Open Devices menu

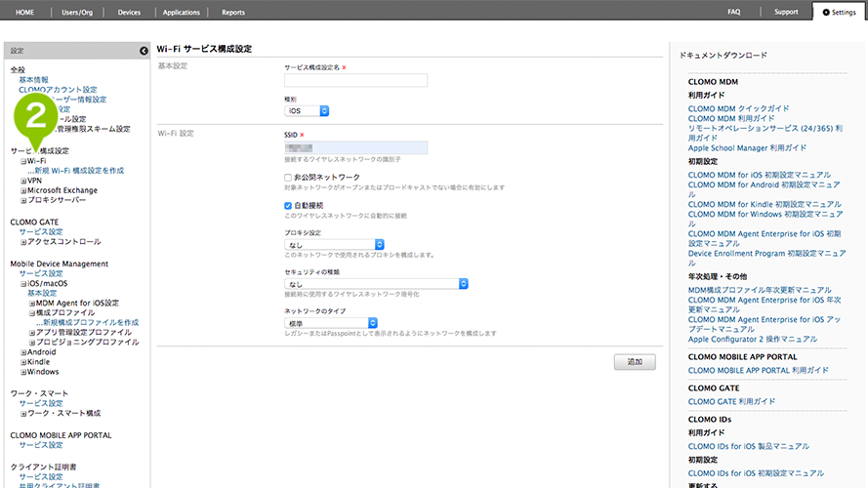pos(129,12)
